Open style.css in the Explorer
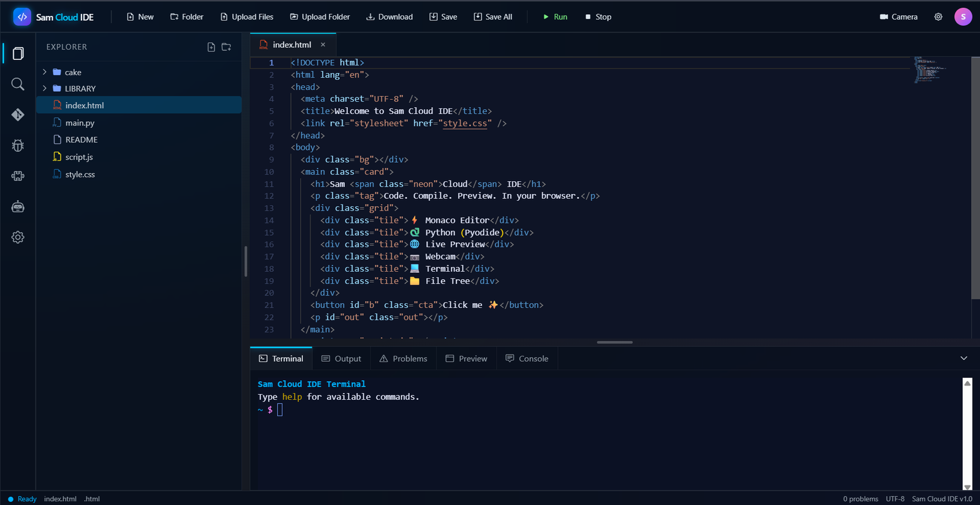This screenshot has height=505, width=980. tap(139, 174)
